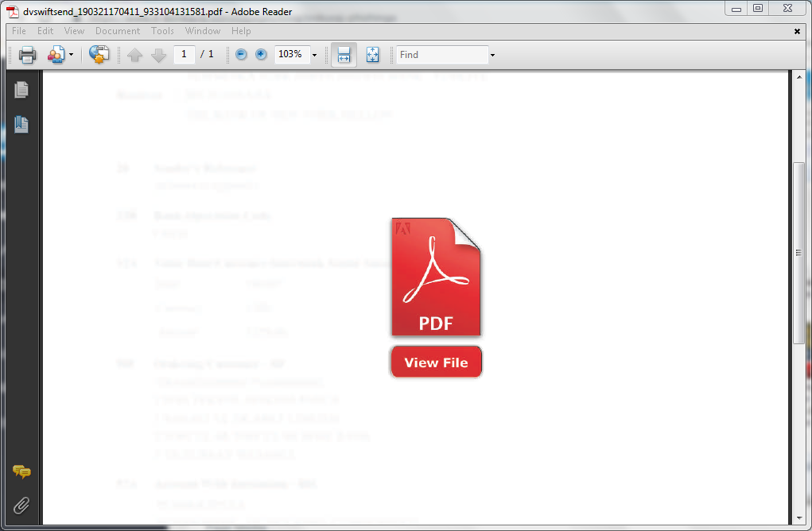Image resolution: width=812 pixels, height=531 pixels.
Task: Open the Pages panel in sidebar
Action: pos(21,90)
